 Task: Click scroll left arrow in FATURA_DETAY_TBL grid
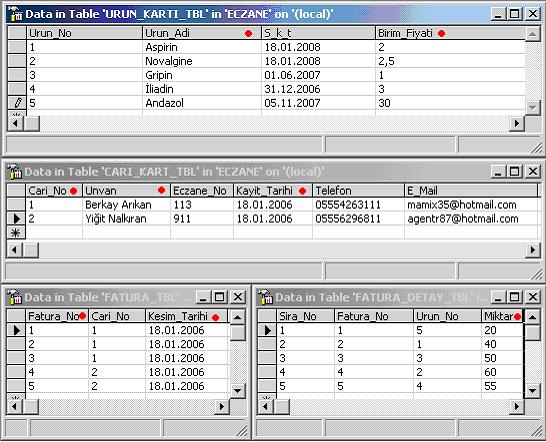(265, 406)
